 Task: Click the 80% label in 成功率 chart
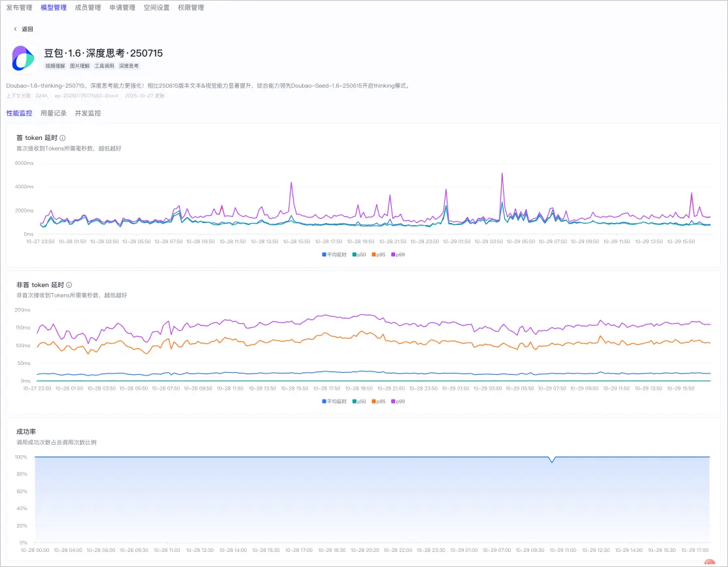coord(22,474)
